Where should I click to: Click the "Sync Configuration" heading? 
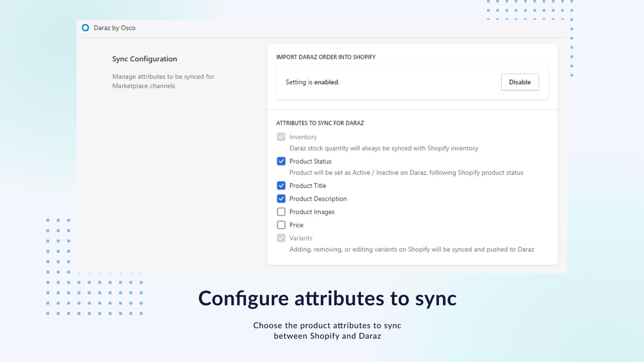pos(144,59)
